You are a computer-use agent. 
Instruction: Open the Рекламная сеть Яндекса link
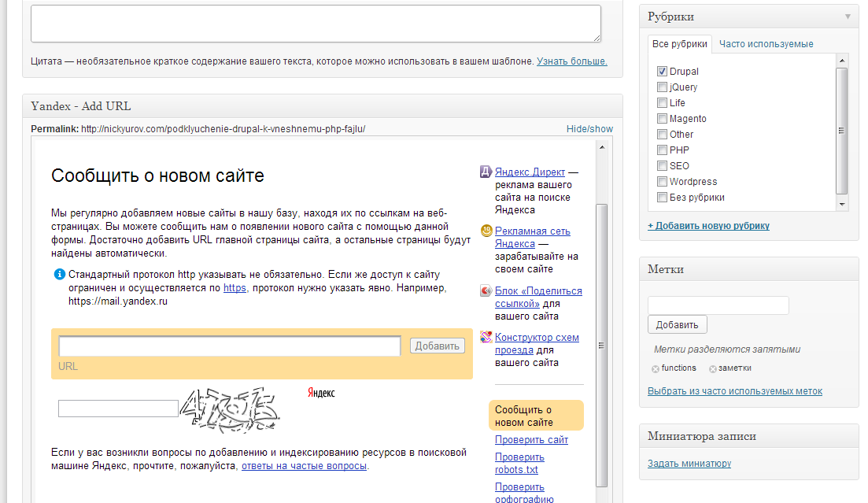(x=532, y=237)
